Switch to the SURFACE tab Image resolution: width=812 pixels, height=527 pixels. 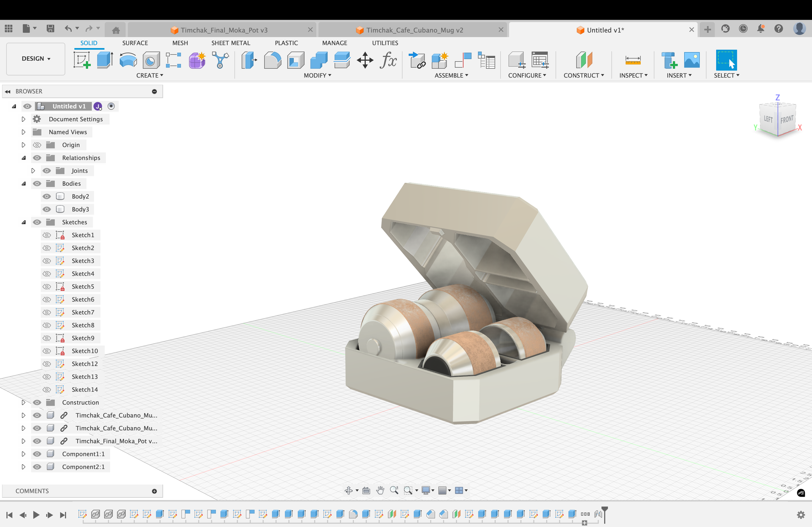pyautogui.click(x=135, y=43)
